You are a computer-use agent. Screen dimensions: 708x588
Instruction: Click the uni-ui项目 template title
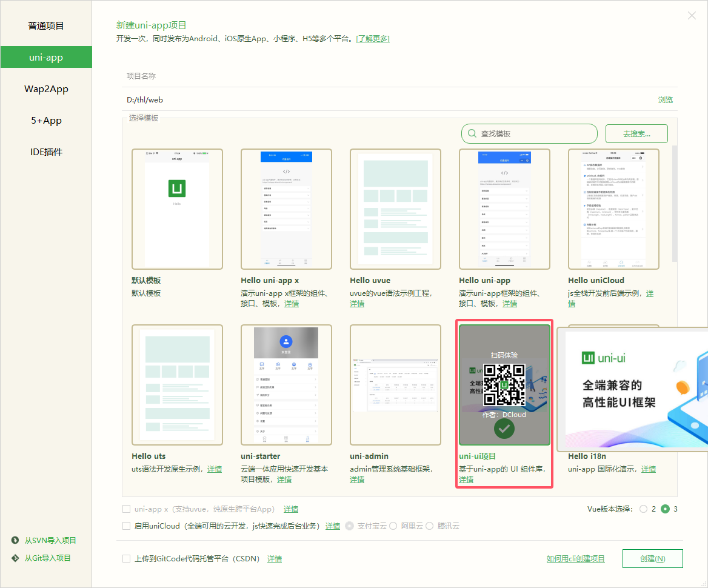[x=477, y=456]
